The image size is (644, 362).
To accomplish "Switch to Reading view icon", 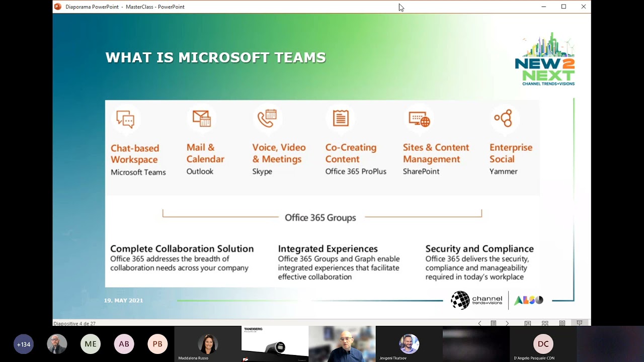I will click(x=562, y=323).
